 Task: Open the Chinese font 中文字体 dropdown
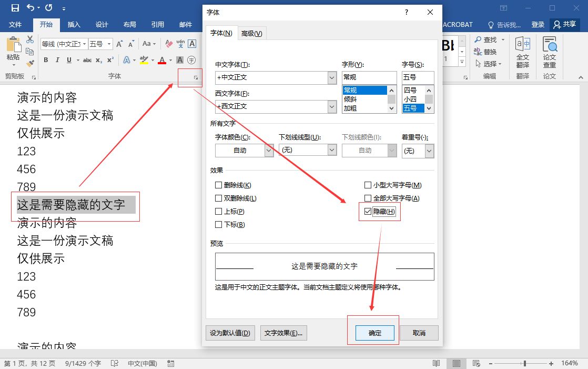click(x=332, y=78)
